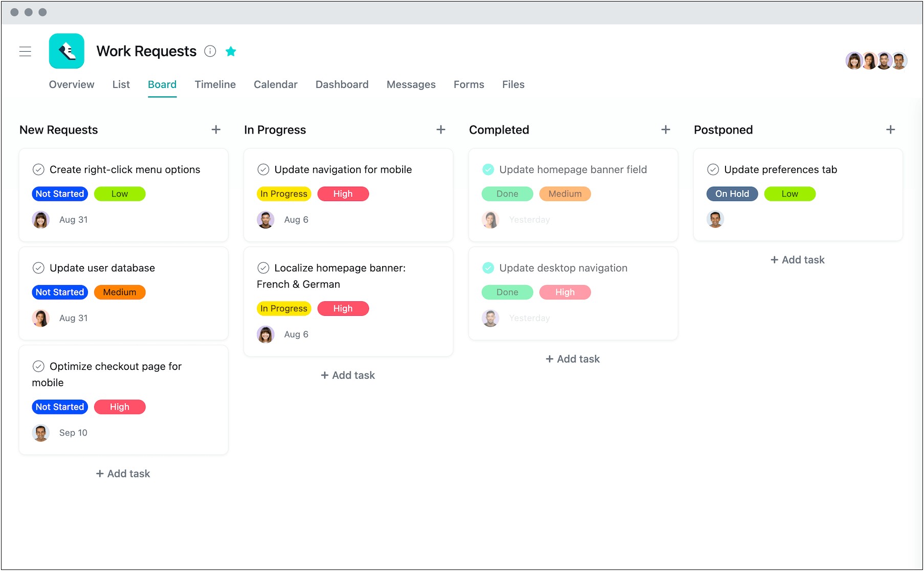The image size is (924, 571).
Task: Open the Calendar tab
Action: [276, 84]
